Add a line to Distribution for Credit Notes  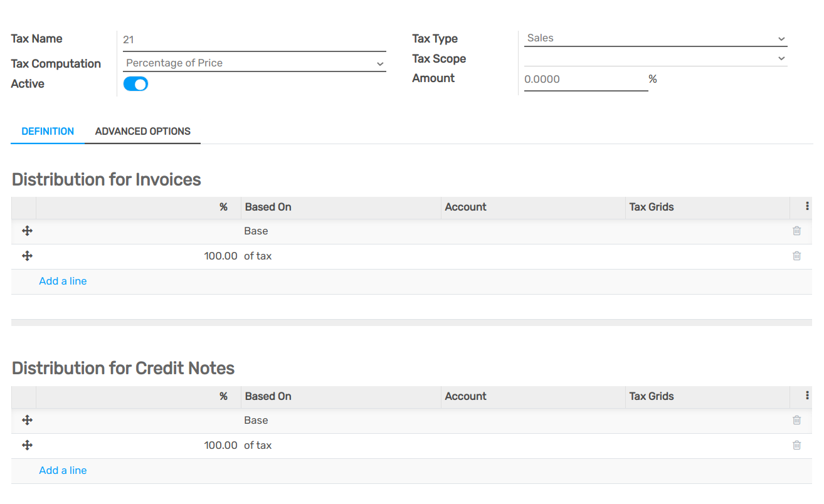[63, 470]
